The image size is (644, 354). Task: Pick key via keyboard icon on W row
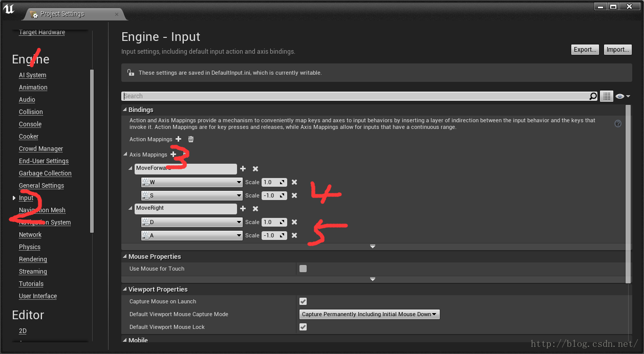coord(145,182)
